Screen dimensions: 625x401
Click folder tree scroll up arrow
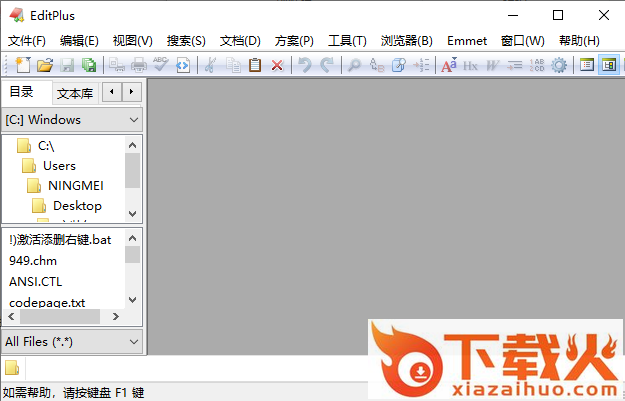tap(133, 145)
